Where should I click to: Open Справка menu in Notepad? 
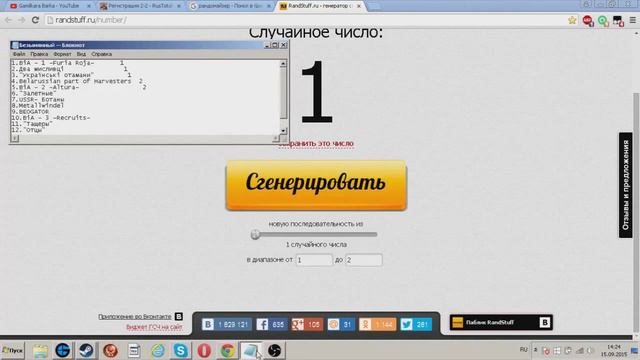(x=102, y=54)
